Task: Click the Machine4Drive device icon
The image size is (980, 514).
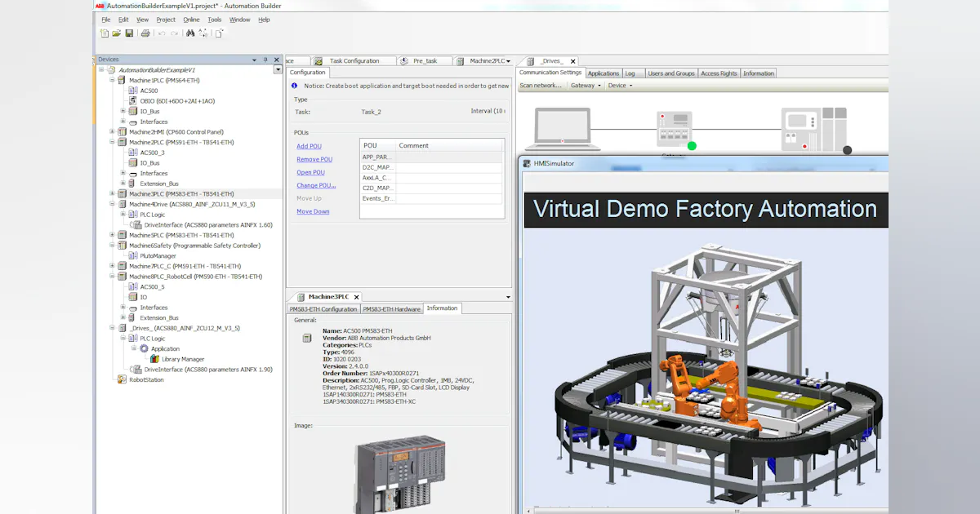Action: (x=122, y=204)
